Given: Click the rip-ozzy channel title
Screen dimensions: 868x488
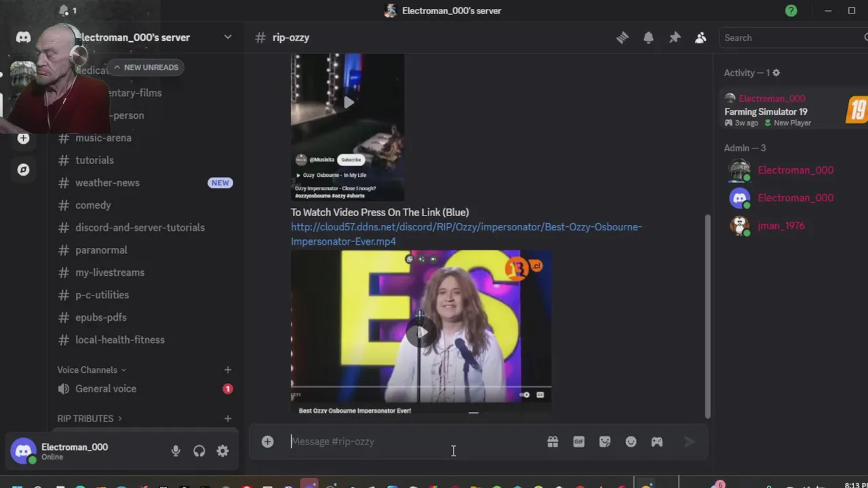Looking at the screenshot, I should (x=291, y=37).
